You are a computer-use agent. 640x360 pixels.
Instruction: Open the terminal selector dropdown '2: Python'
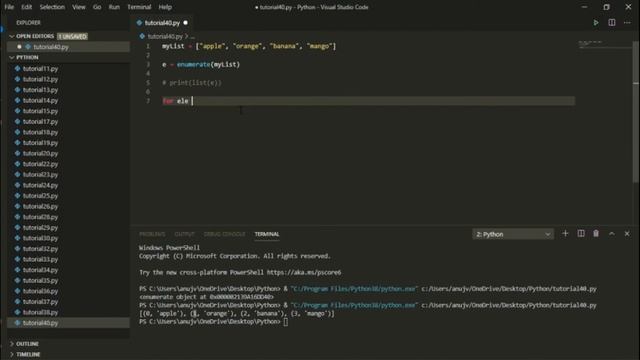(513, 234)
